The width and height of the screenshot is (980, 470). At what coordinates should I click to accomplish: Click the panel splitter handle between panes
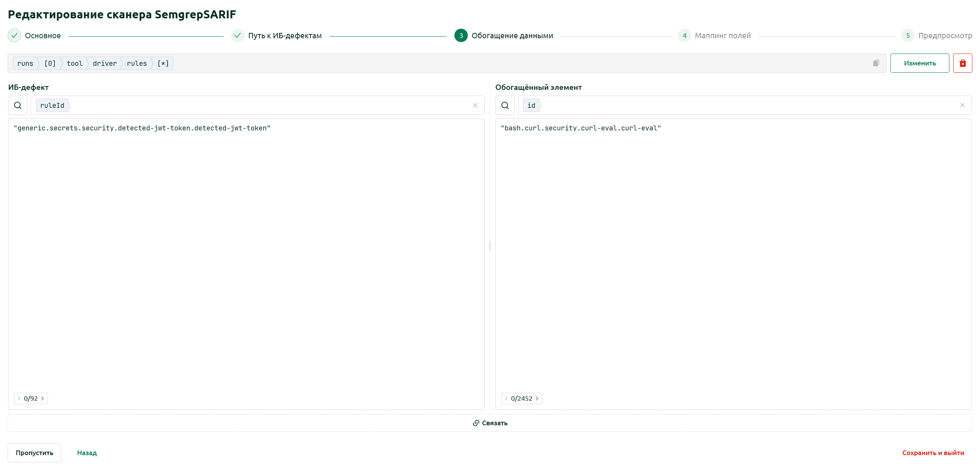(x=490, y=246)
